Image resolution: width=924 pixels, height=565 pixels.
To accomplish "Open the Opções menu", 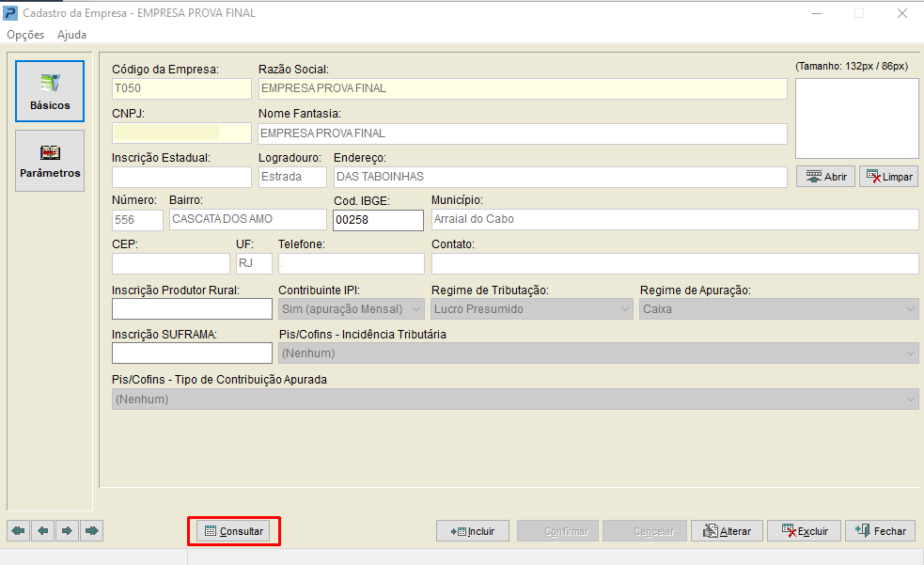I will tap(25, 35).
